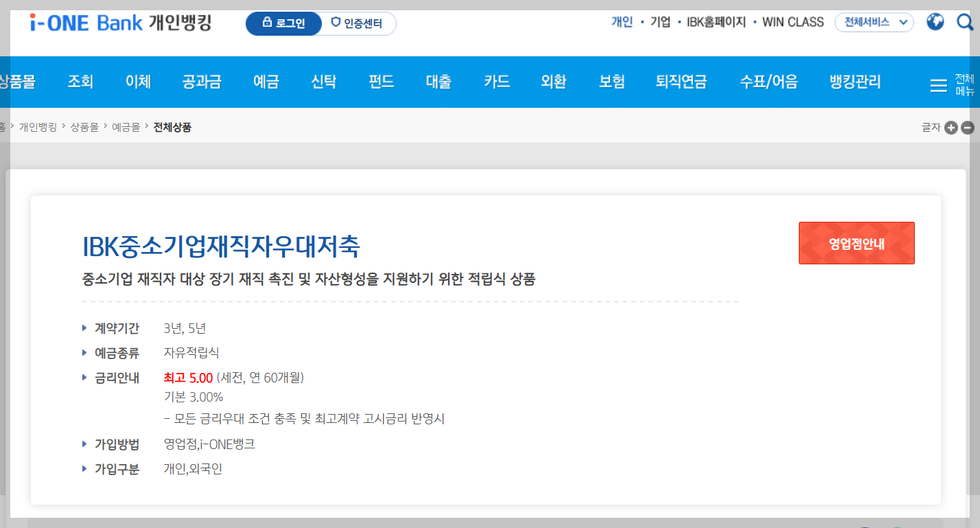Click the red 영업점안내 button

(x=856, y=243)
